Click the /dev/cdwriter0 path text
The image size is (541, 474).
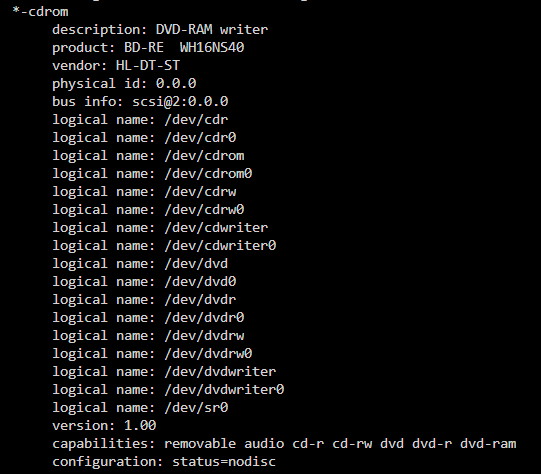click(220, 246)
